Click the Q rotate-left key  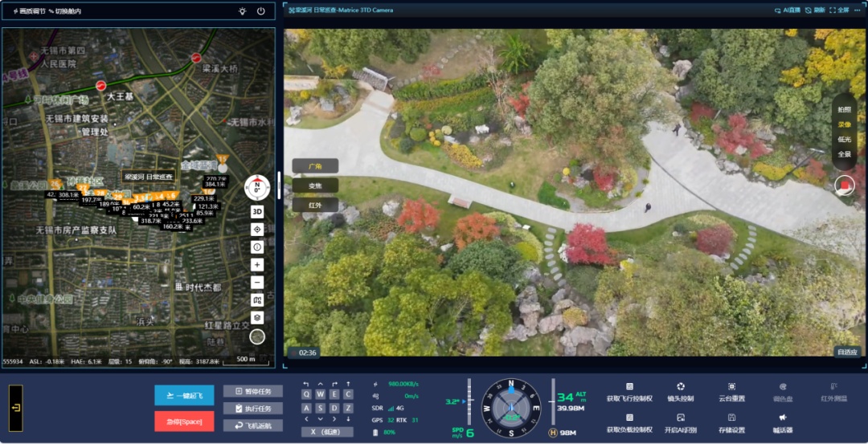[x=307, y=394]
